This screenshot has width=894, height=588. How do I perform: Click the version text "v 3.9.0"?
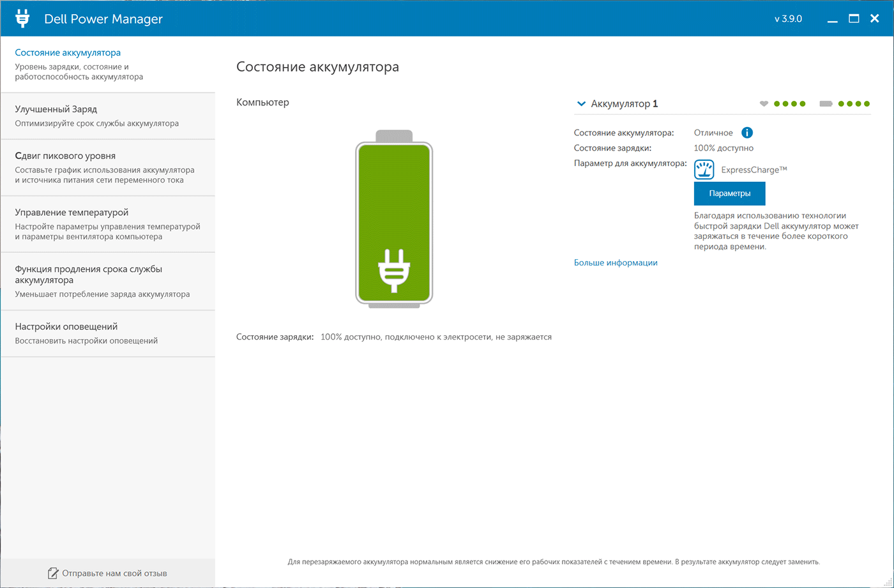click(788, 19)
